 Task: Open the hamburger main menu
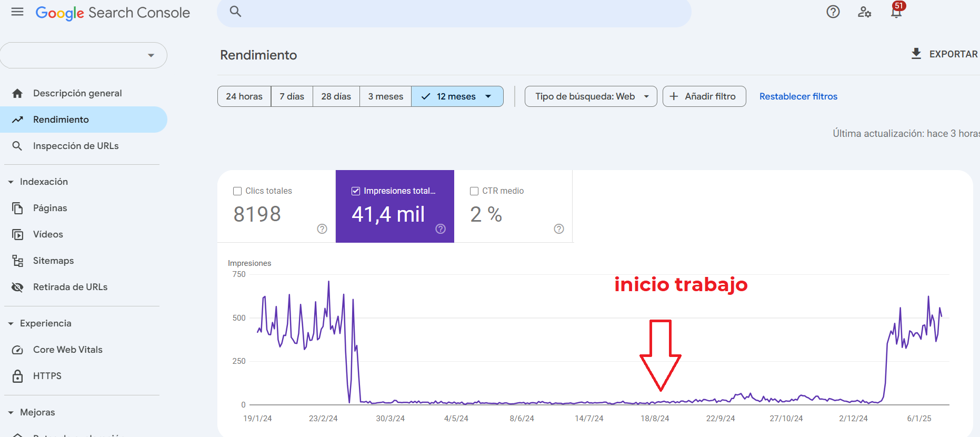(x=17, y=12)
